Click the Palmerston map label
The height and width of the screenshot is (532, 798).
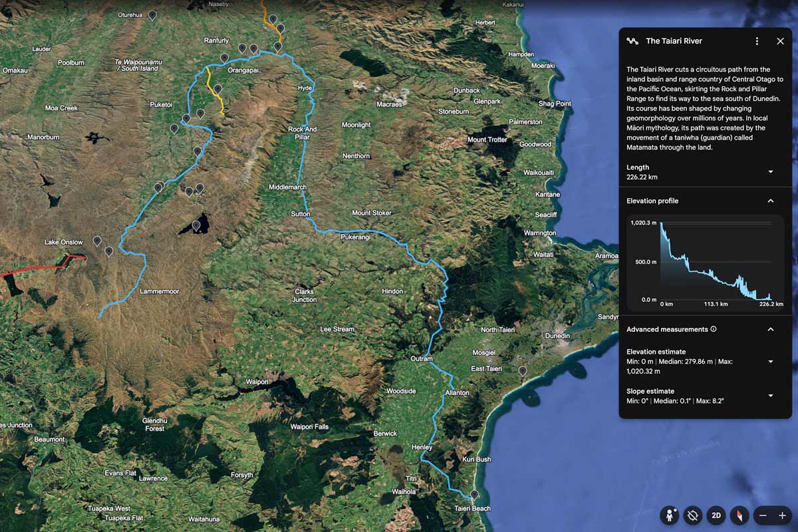(526, 122)
